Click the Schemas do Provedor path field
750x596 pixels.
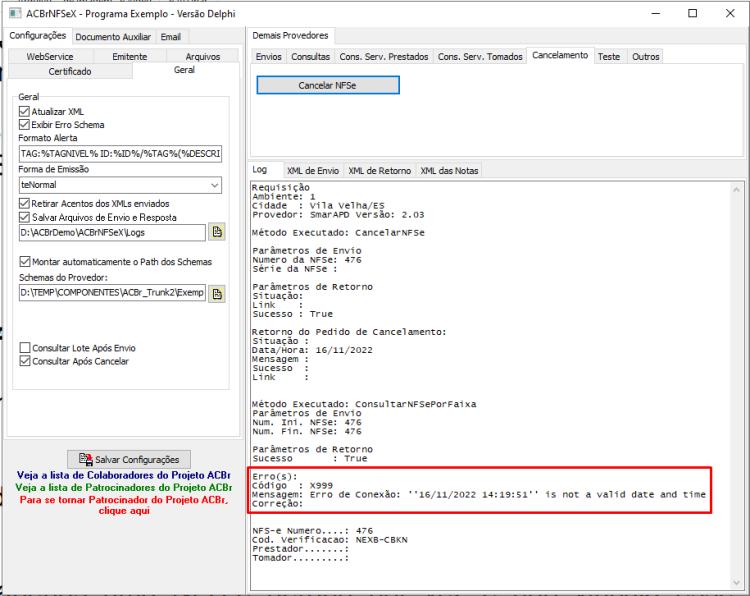(x=112, y=293)
